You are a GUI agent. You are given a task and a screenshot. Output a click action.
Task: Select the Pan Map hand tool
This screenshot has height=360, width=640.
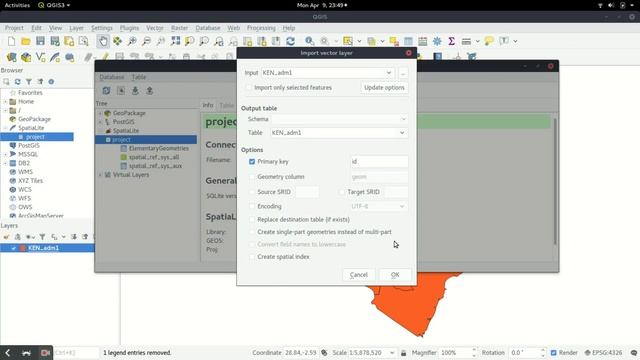pos(103,41)
